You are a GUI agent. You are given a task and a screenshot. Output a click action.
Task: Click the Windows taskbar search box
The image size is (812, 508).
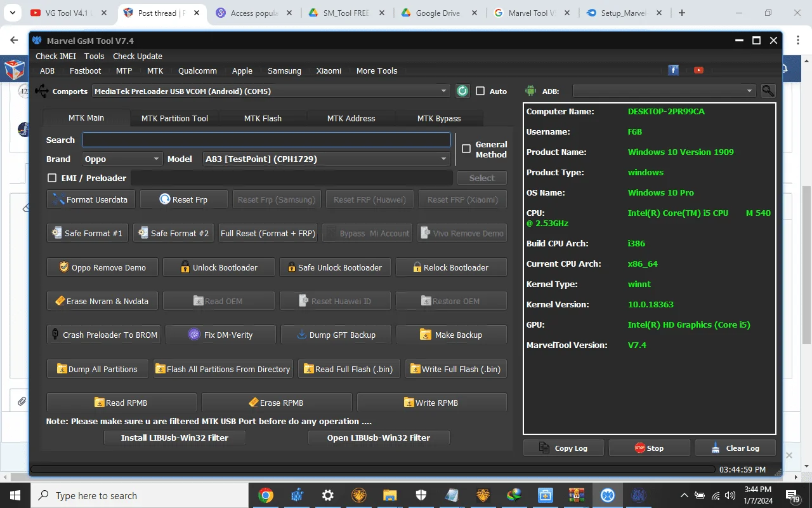coord(140,495)
